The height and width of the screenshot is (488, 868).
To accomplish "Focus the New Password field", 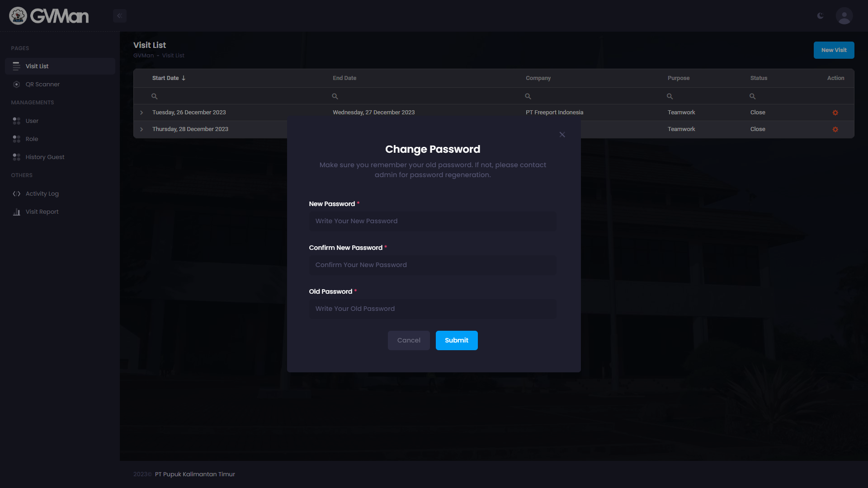I will tap(432, 221).
